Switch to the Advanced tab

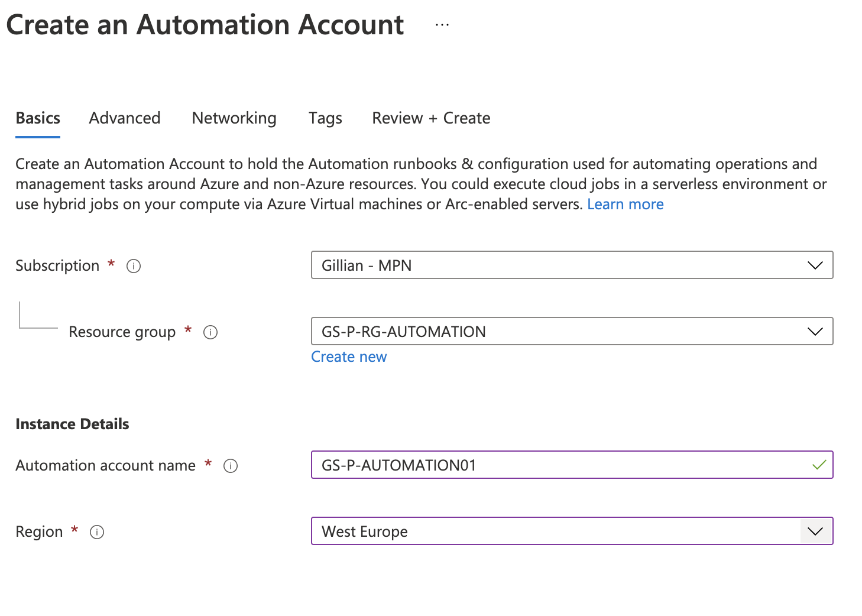[124, 118]
